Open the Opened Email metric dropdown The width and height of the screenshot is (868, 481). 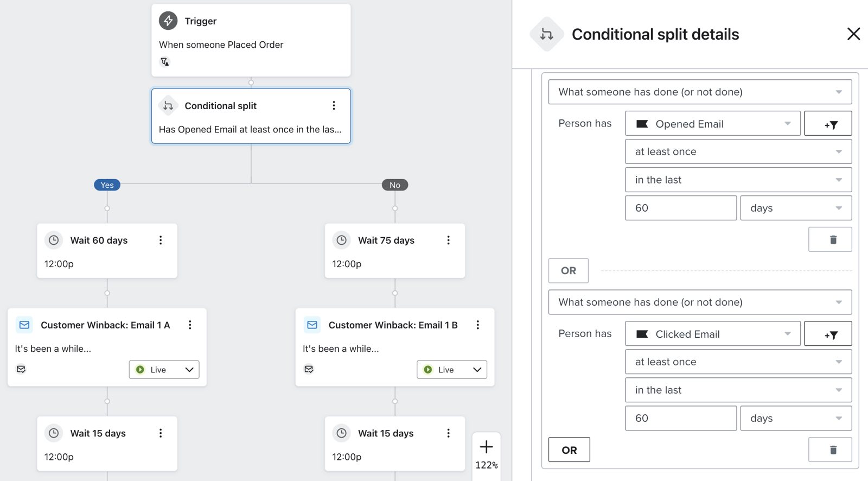pos(712,124)
